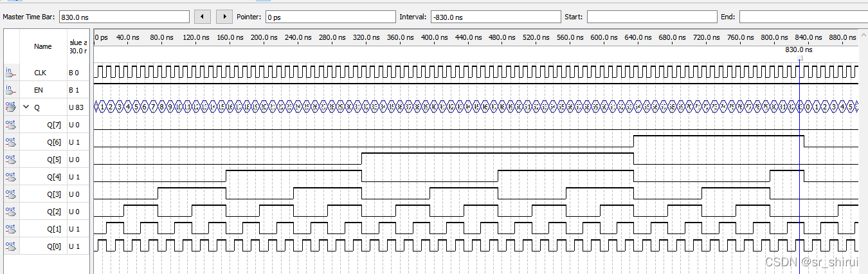Select the Q bus output icon
The height and width of the screenshot is (274, 868).
pos(10,107)
